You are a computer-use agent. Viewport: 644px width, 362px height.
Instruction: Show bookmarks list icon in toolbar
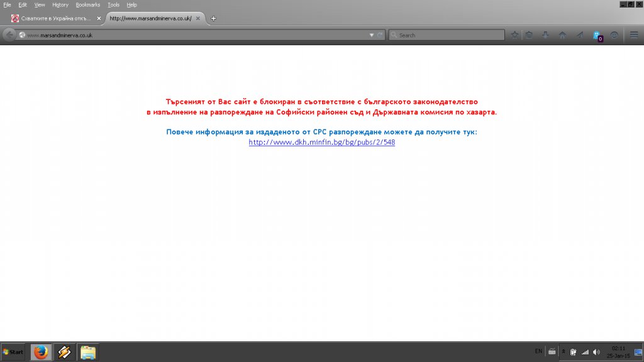[529, 35]
